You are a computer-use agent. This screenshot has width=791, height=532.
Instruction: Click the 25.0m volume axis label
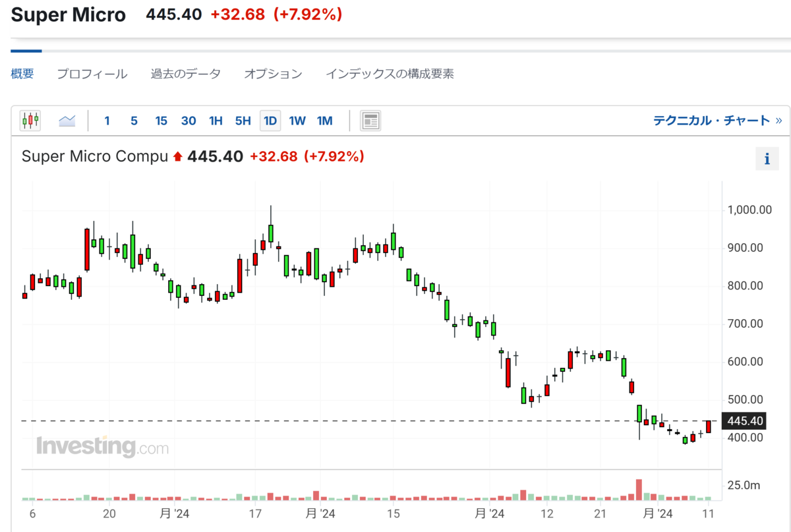click(x=744, y=486)
